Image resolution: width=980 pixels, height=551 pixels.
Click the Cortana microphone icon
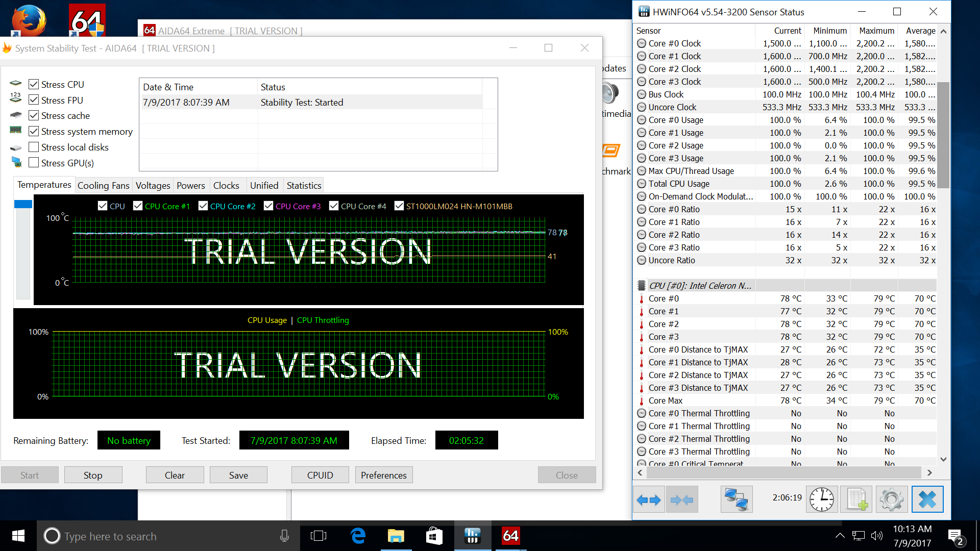(x=284, y=536)
